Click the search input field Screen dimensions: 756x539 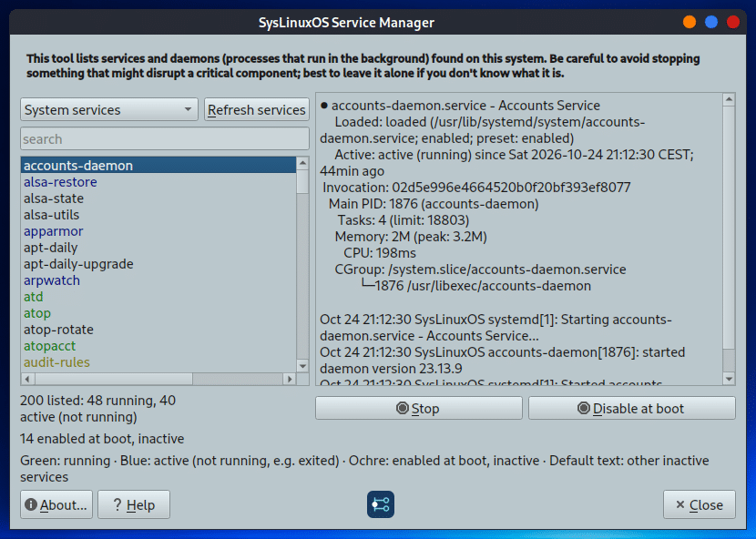pyautogui.click(x=165, y=139)
